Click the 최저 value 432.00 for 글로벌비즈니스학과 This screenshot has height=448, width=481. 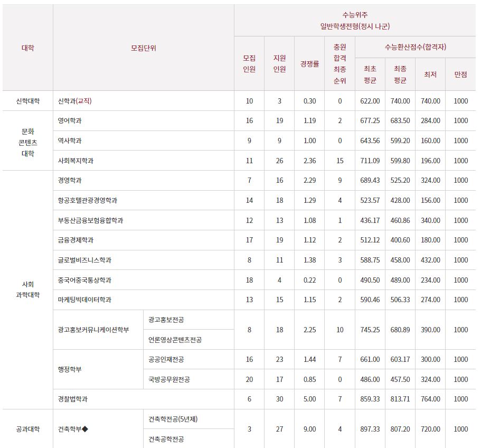[x=430, y=260]
